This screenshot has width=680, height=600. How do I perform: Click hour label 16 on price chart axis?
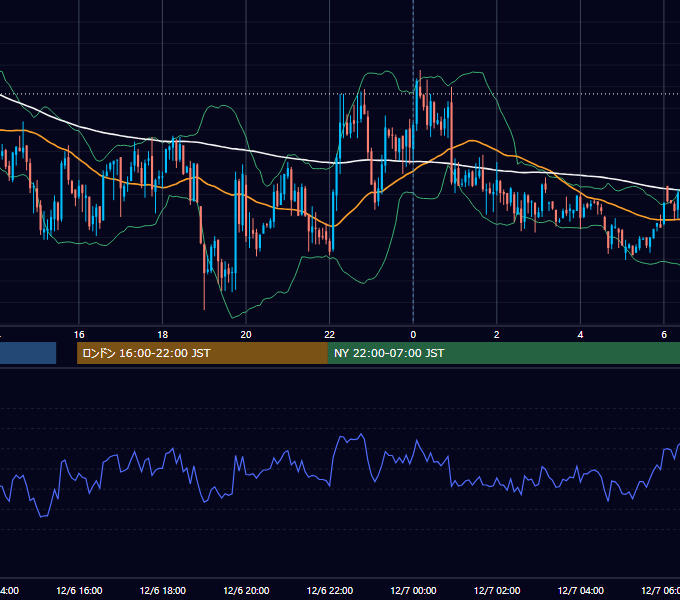pos(79,335)
